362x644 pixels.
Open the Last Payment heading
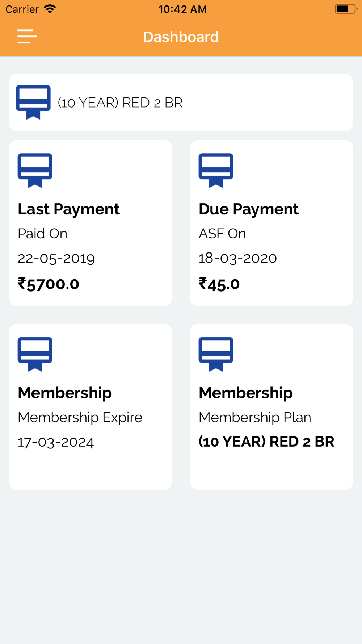[69, 209]
